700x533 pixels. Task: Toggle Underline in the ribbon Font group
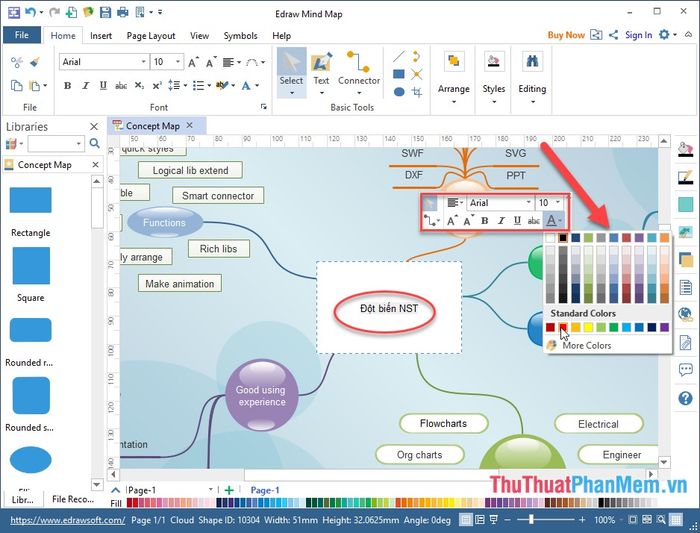pos(103,85)
